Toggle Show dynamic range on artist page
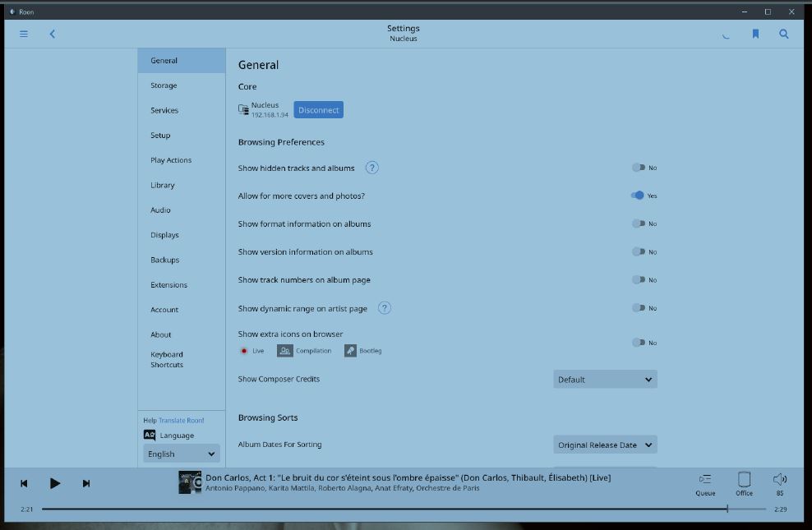This screenshot has height=530, width=812. point(639,308)
